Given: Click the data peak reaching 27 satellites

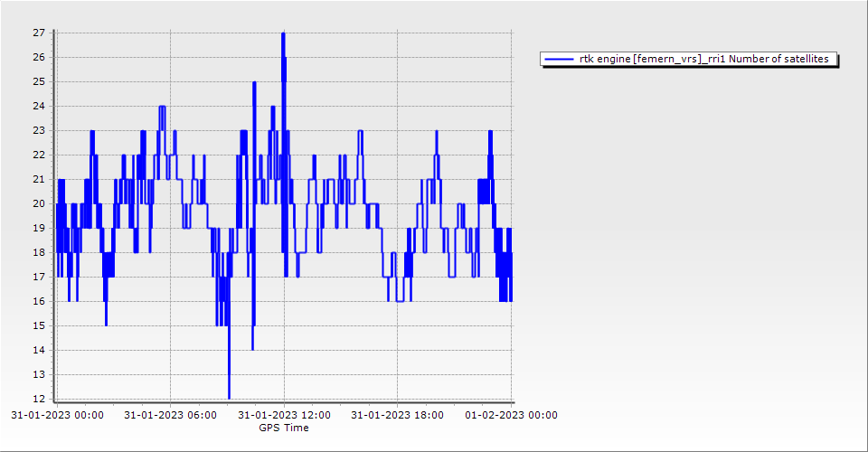Looking at the screenshot, I should coord(283,34).
